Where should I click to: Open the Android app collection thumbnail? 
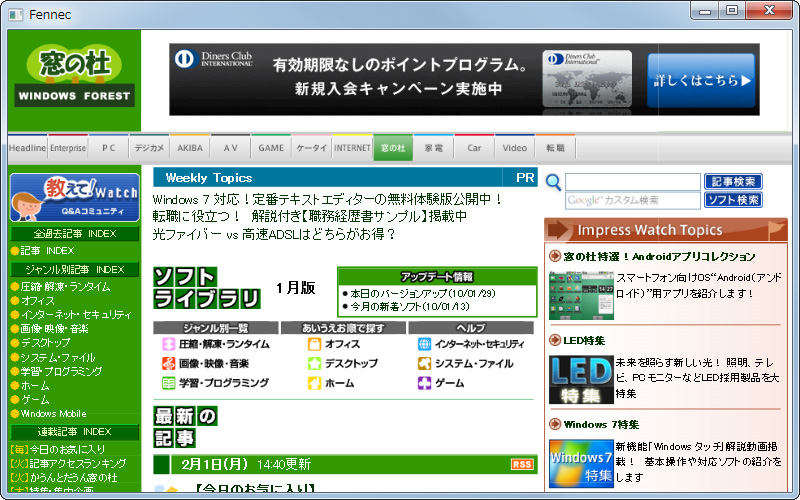tap(581, 295)
